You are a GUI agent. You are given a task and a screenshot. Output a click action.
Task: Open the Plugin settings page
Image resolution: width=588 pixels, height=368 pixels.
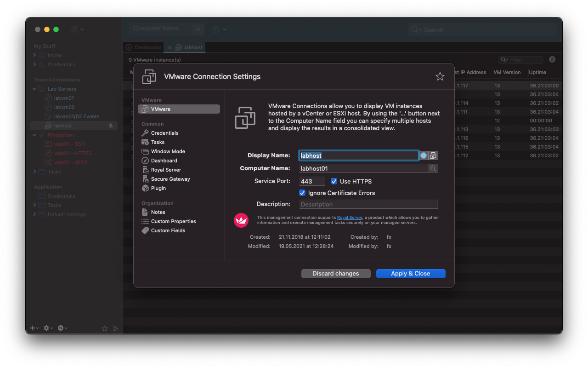(158, 188)
